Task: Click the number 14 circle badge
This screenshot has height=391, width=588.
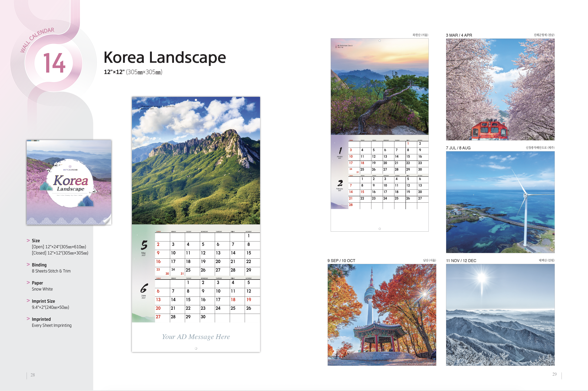Action: pos(54,63)
